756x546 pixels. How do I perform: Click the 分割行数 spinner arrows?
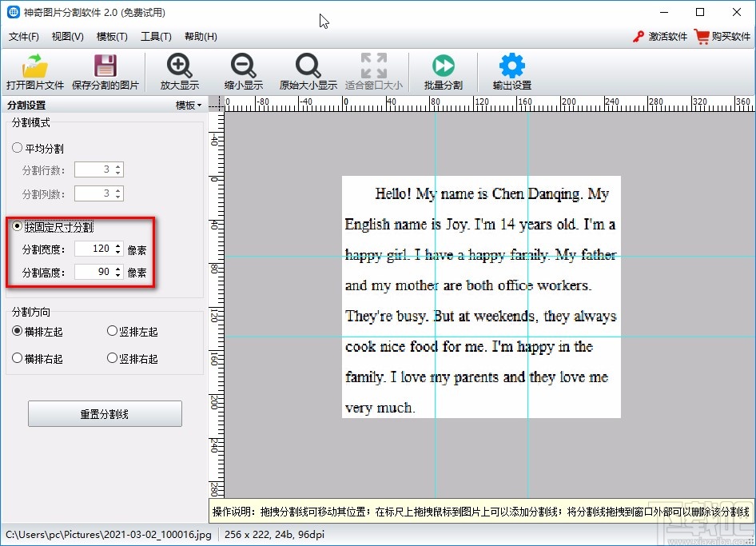pyautogui.click(x=118, y=169)
